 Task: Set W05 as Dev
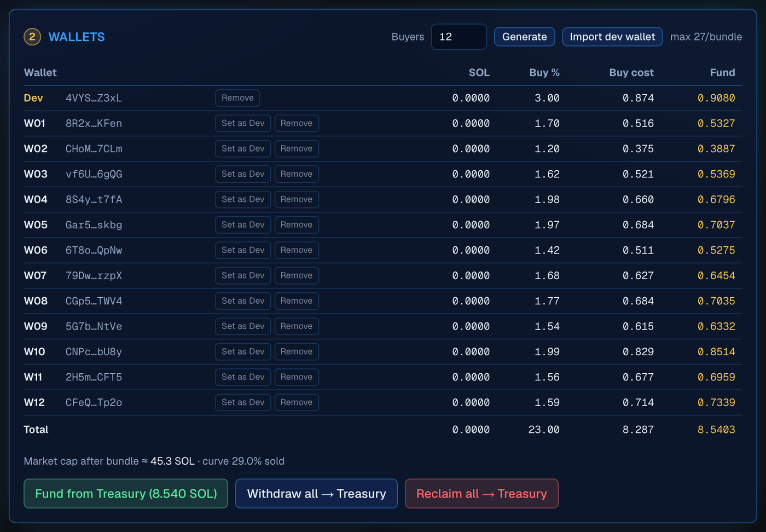coord(243,225)
